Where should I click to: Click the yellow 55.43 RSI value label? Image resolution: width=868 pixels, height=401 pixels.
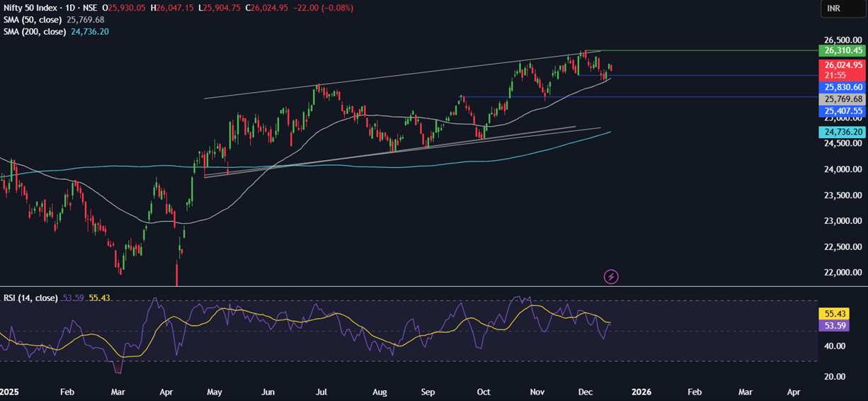(x=833, y=313)
